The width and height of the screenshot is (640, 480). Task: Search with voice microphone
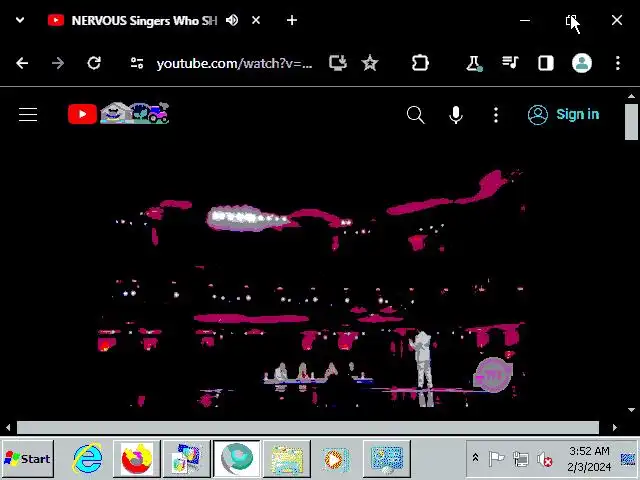[x=456, y=115]
